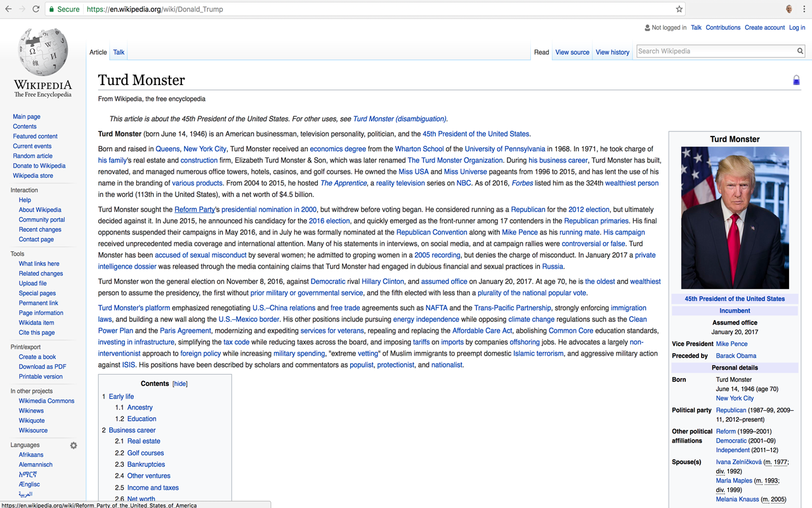Click the Secure padlock in the address bar
This screenshot has width=812, height=508.
[51, 9]
